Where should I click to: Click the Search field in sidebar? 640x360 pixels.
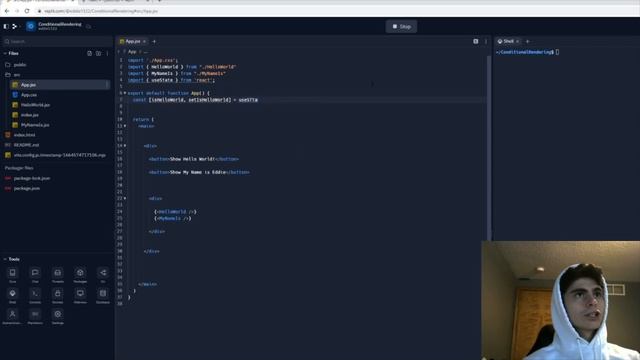pos(57,41)
